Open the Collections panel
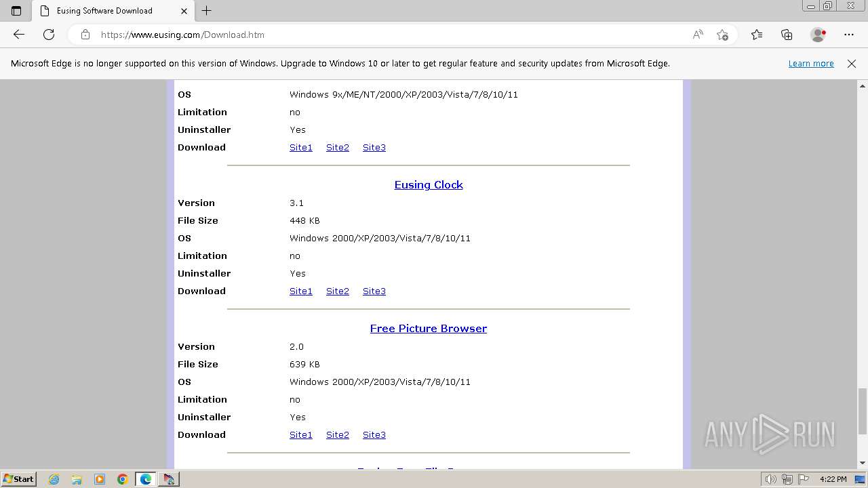 pos(787,35)
